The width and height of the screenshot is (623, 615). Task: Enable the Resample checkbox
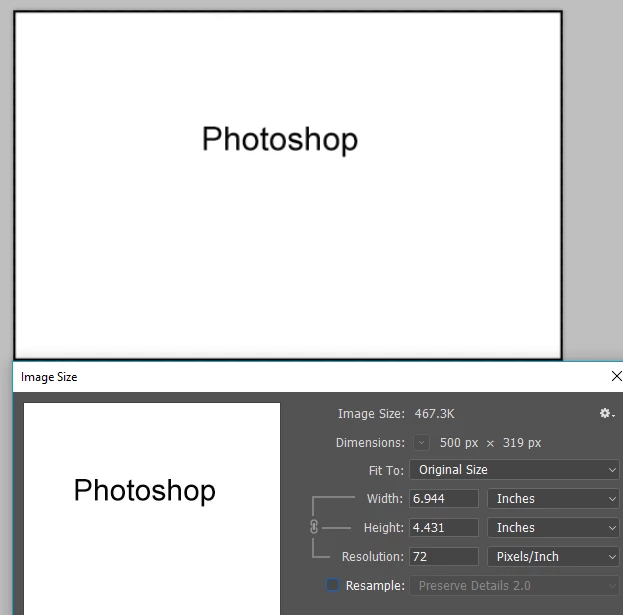(333, 585)
